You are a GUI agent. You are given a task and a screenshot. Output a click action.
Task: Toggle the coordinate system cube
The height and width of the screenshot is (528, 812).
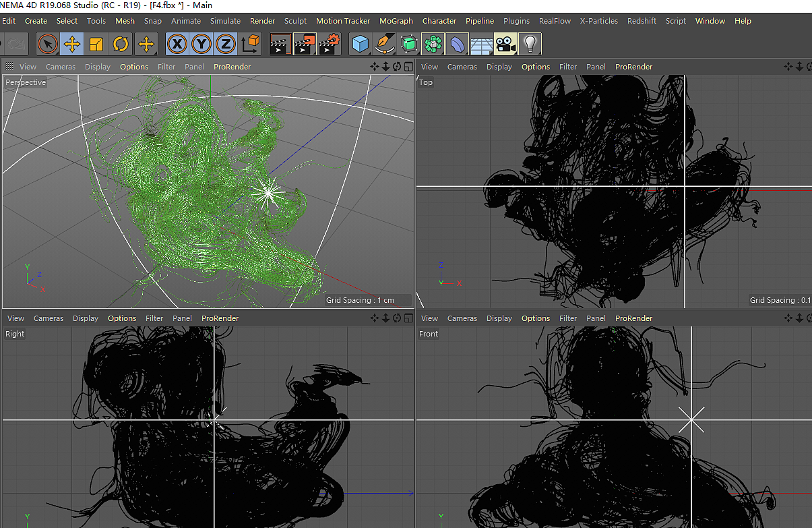[x=250, y=45]
